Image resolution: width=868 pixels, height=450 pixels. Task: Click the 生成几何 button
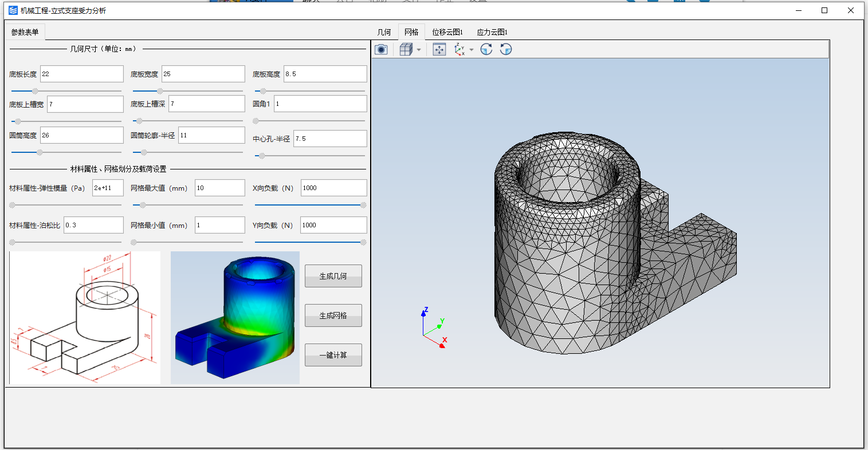pyautogui.click(x=333, y=276)
